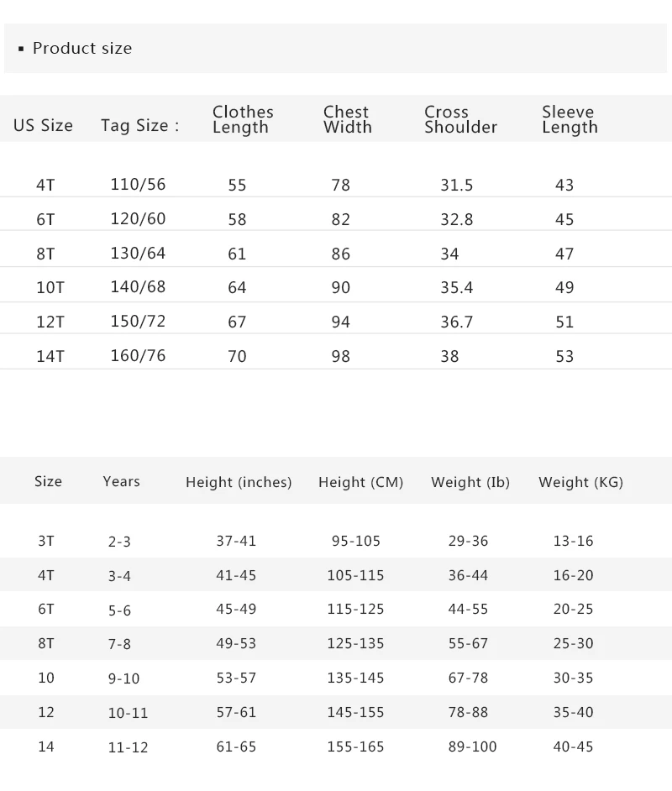
Task: Click the 10T size row label
Action: [50, 287]
